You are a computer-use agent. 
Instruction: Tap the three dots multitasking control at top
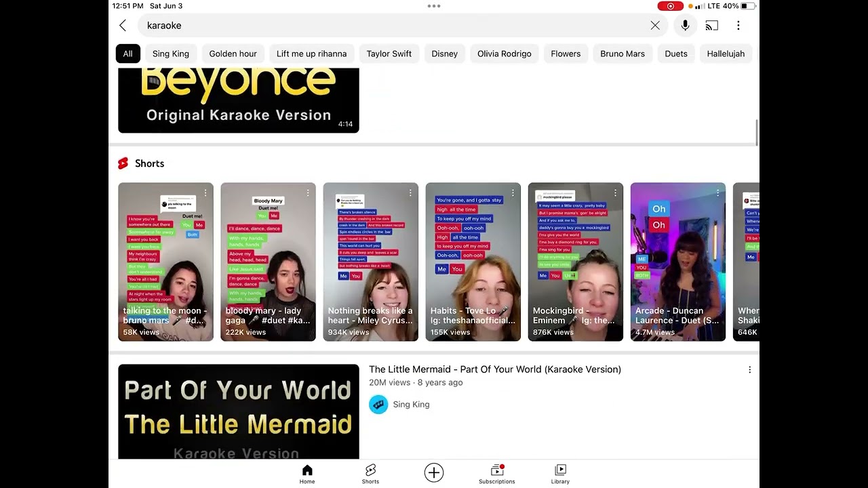tap(434, 6)
